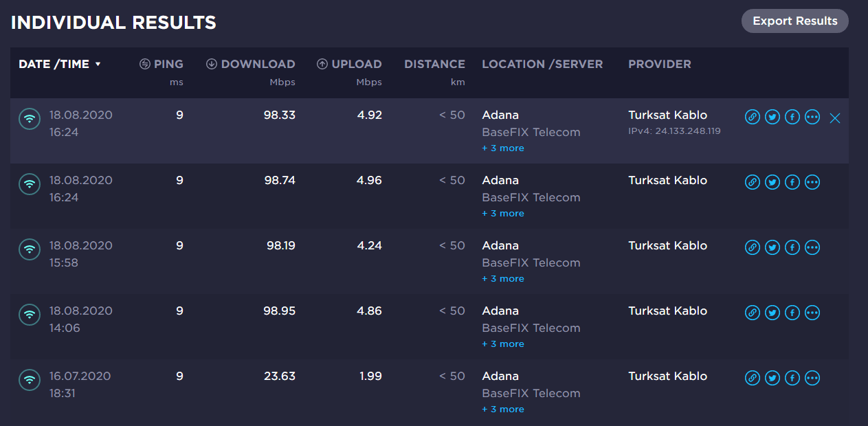
Task: Click the Wi-Fi icon on the first result row
Action: click(x=29, y=118)
